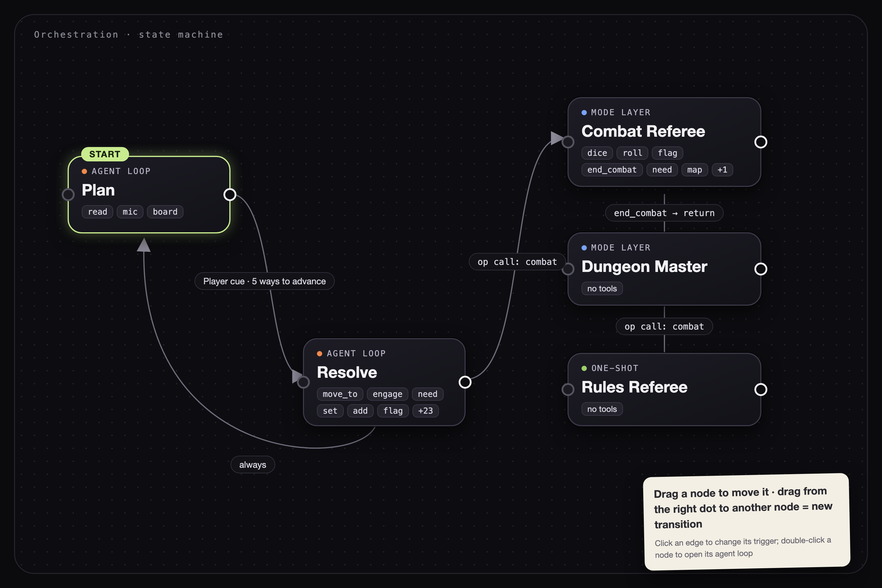Image resolution: width=882 pixels, height=588 pixels.
Task: Click MODE LAYER label on Combat Referee
Action: tap(621, 113)
